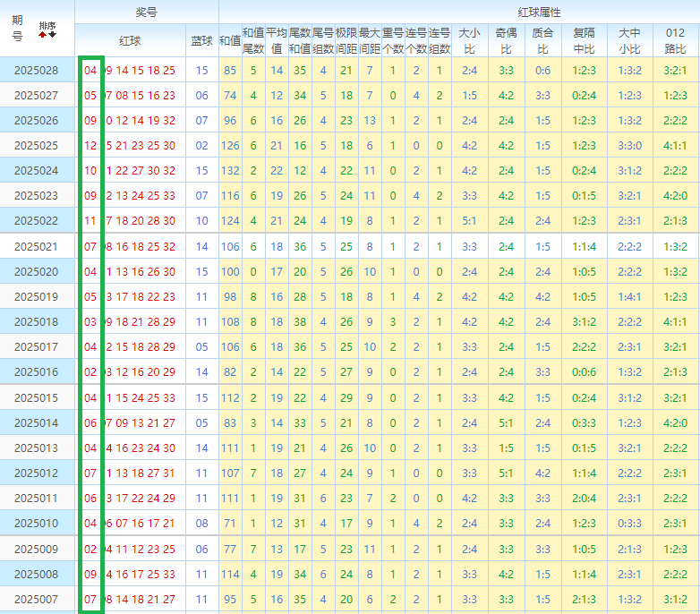Select issue number 2025015

click(x=36, y=397)
